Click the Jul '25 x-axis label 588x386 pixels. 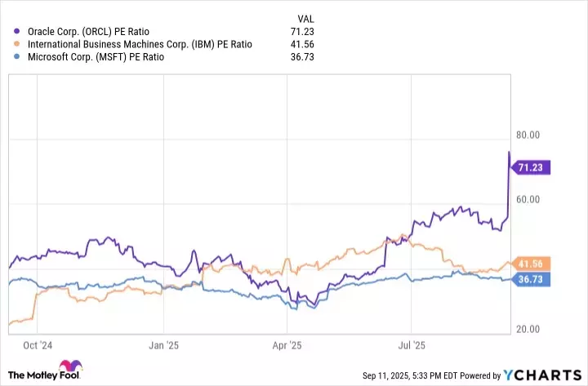coord(412,345)
